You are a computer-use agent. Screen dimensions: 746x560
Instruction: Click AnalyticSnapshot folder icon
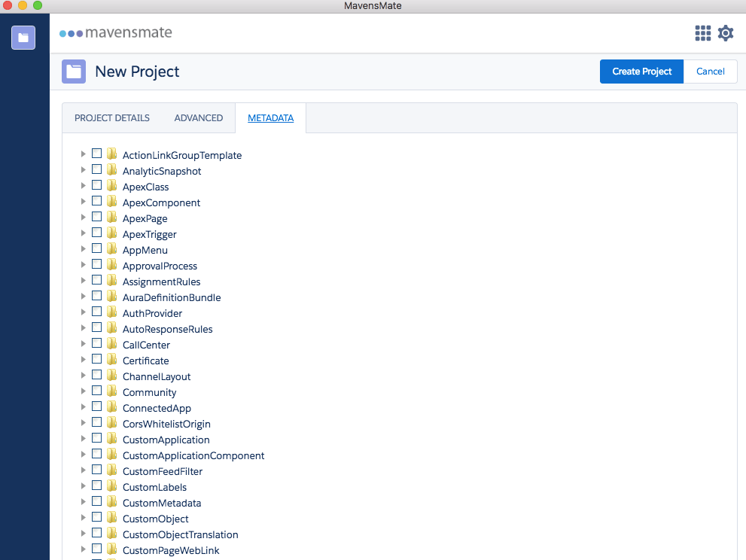click(112, 169)
